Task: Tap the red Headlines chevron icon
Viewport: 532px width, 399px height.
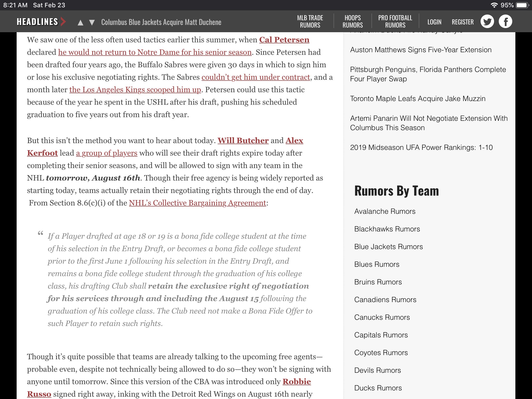Action: pos(63,22)
